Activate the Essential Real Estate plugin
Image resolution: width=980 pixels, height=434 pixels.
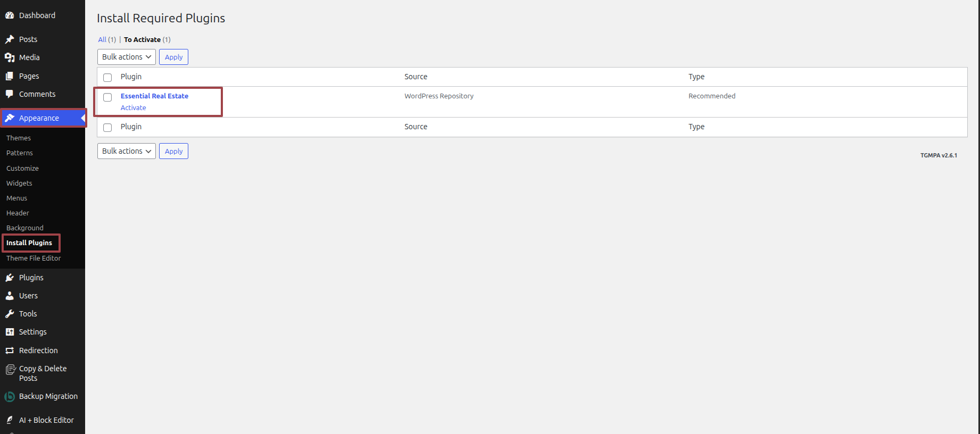(133, 107)
